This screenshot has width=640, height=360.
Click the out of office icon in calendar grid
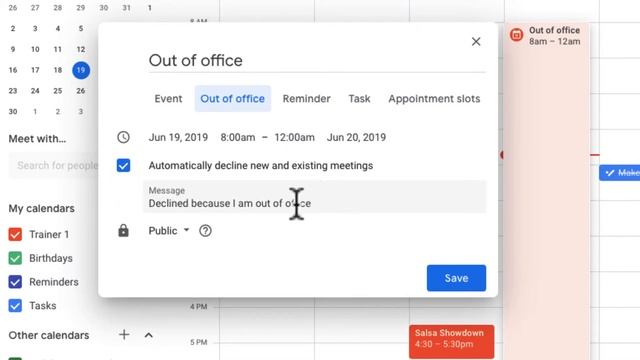(x=516, y=35)
